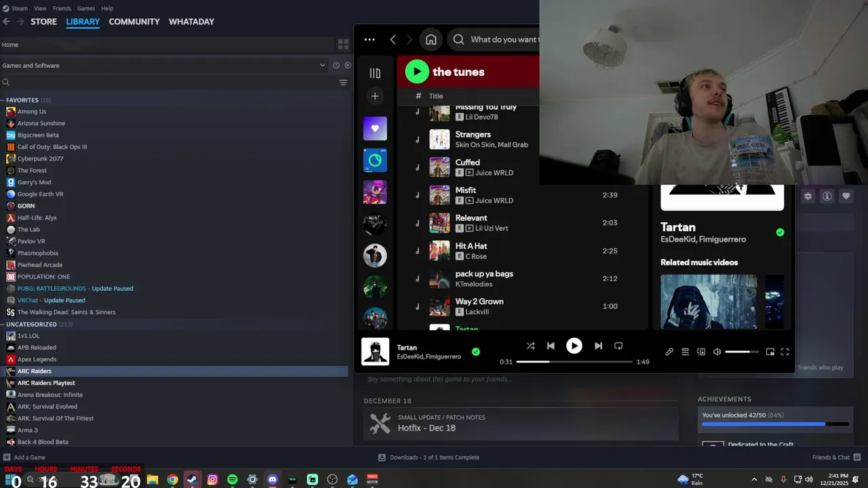Viewport: 868px width, 488px height.
Task: Switch library to grid view icon next to Home
Action: [343, 44]
